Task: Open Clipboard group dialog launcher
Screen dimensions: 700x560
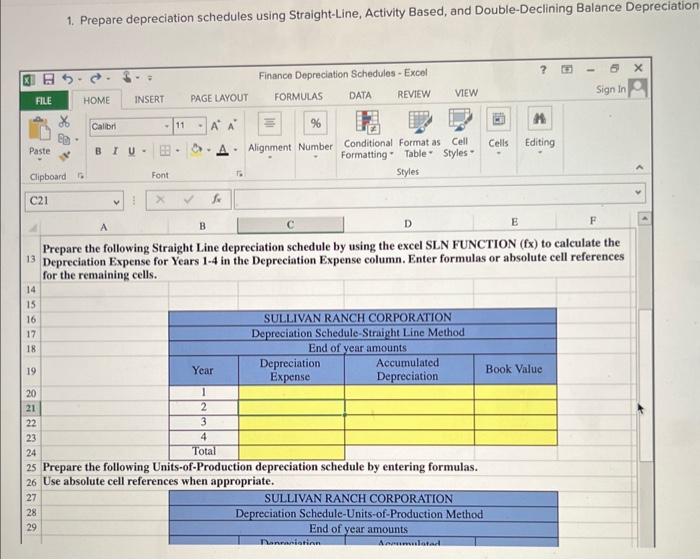Action: pos(80,176)
